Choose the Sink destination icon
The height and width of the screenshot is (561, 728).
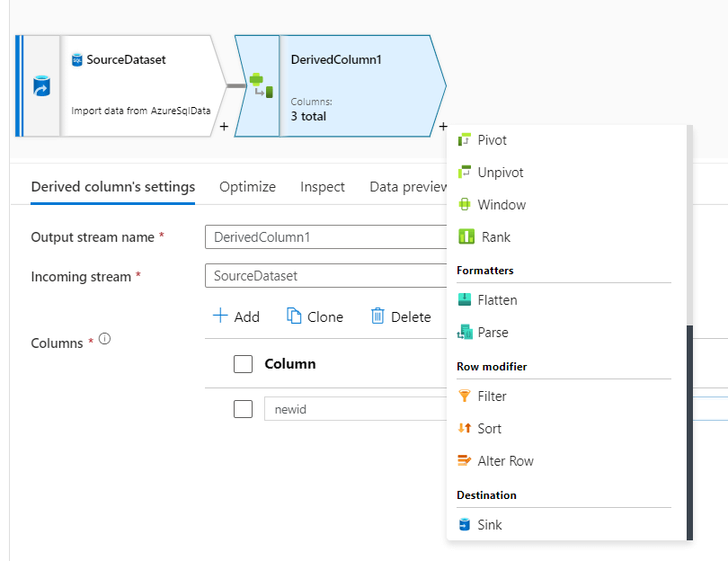[465, 525]
